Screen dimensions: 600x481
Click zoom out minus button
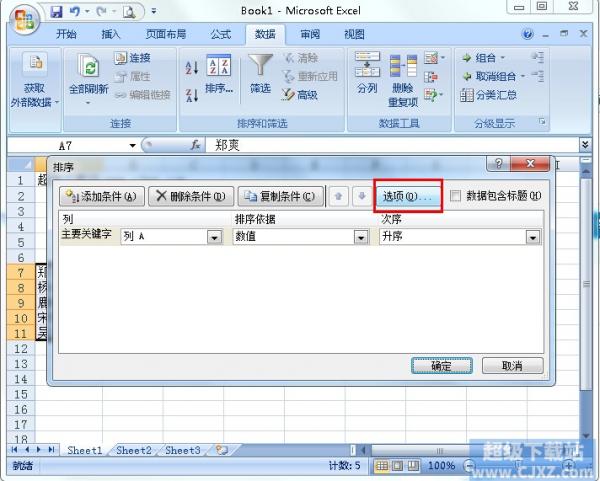[x=468, y=466]
